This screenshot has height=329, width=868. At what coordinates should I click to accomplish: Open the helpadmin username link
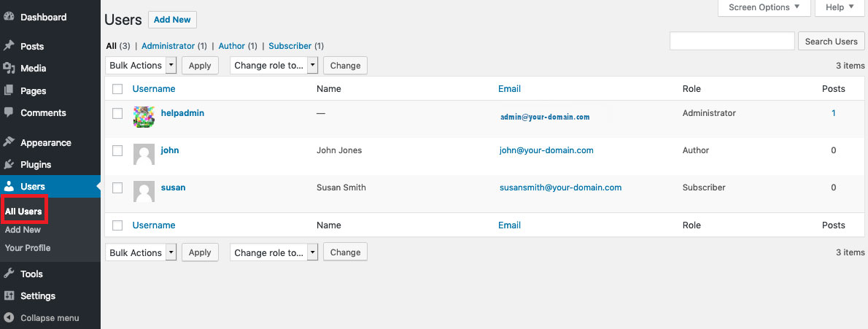[182, 113]
